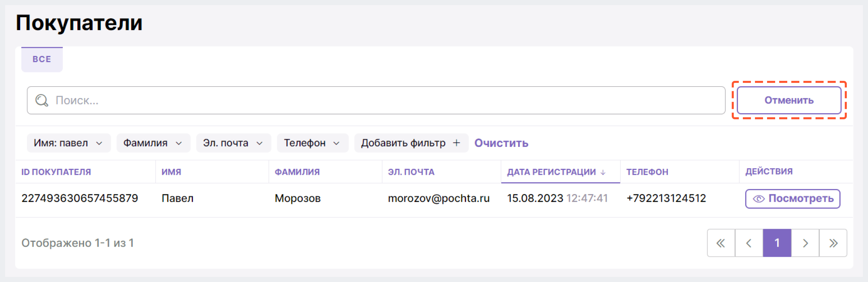Image resolution: width=868 pixels, height=282 pixels.
Task: Open the Эл. почта filter dropdown
Action: point(233,143)
